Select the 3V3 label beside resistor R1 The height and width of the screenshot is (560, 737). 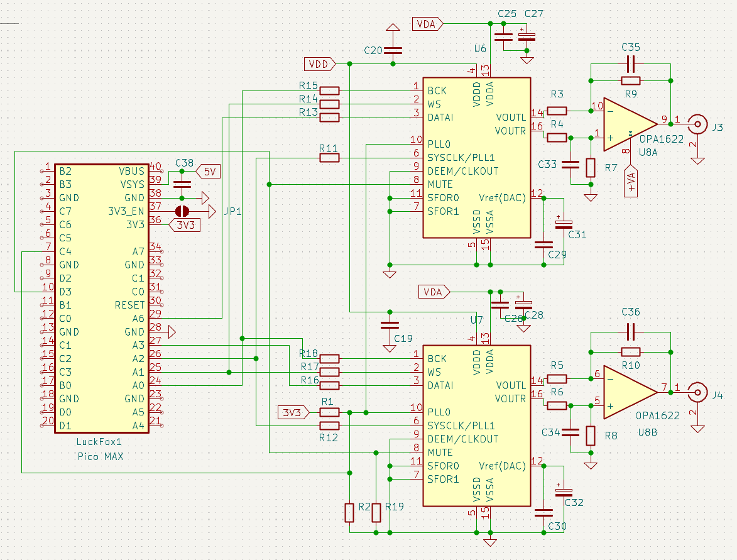tap(293, 412)
